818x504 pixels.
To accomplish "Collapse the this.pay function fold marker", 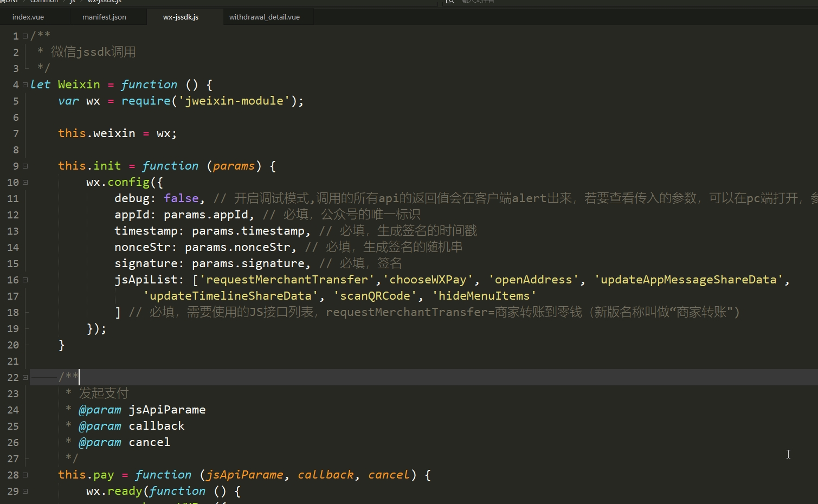I will [x=25, y=475].
